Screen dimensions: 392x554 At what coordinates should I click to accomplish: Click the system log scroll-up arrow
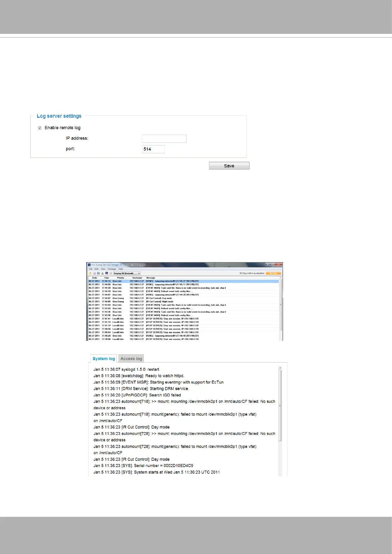click(280, 368)
